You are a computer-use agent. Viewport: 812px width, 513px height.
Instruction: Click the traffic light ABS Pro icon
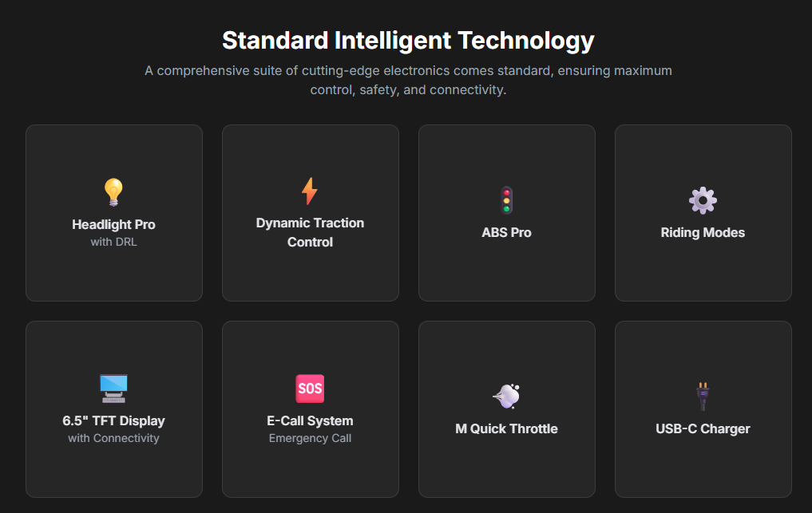click(x=506, y=200)
